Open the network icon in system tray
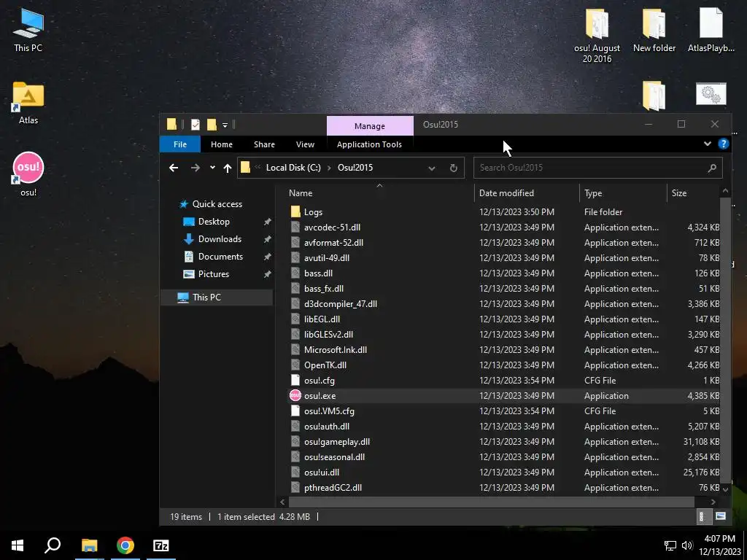This screenshot has width=747, height=560. pos(670,545)
